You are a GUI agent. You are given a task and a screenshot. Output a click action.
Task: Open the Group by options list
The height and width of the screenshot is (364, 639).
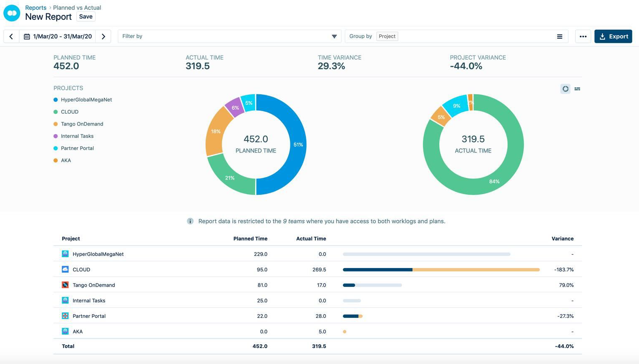coord(559,36)
